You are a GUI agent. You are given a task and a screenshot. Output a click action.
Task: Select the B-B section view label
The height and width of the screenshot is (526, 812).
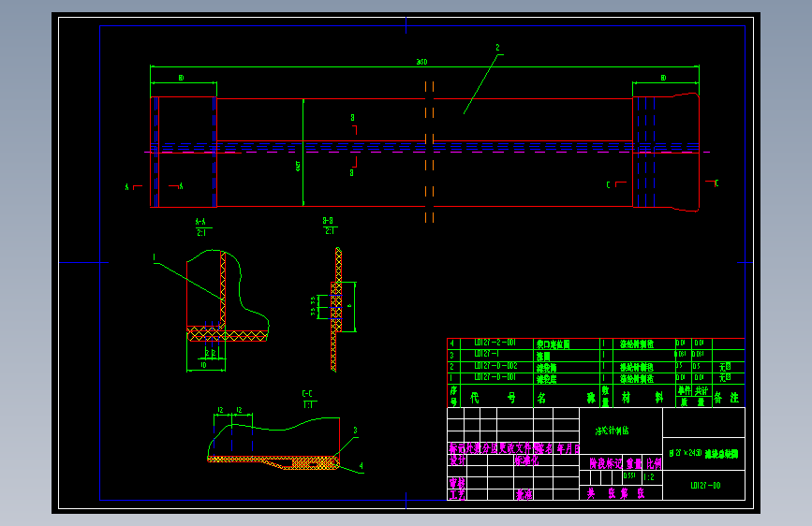[328, 221]
